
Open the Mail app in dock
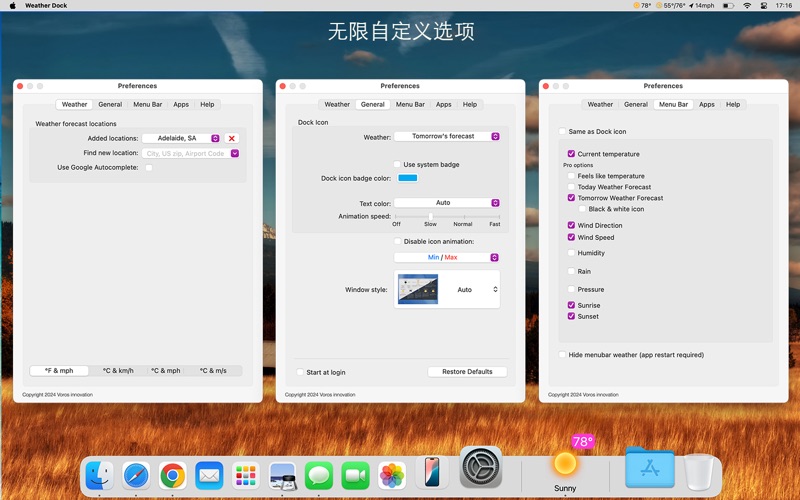pyautogui.click(x=209, y=475)
